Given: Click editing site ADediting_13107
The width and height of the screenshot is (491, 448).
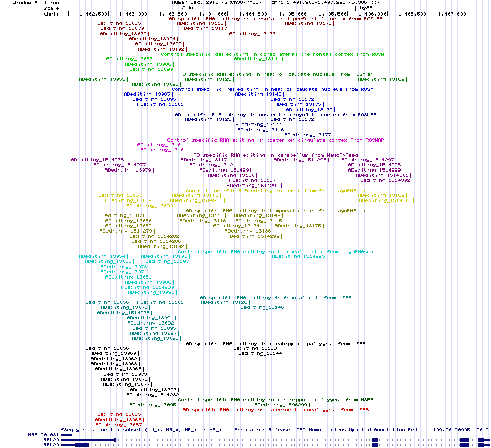Looking at the screenshot, I should [167, 262].
